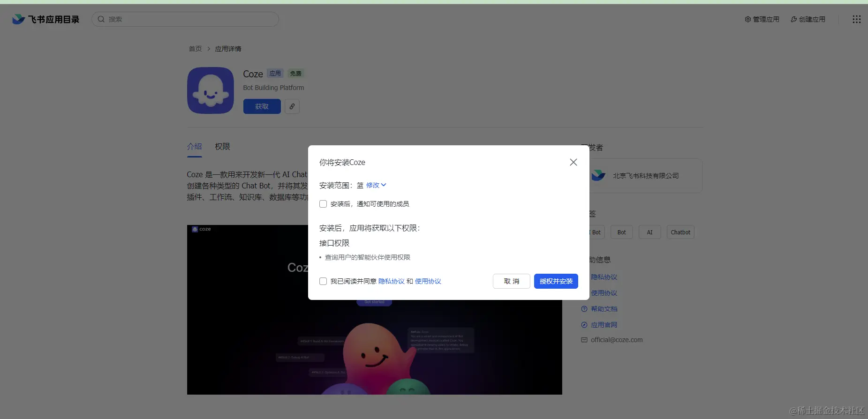Click 应用详情 breadcrumb text
Image resolution: width=868 pixels, height=419 pixels.
(x=228, y=49)
